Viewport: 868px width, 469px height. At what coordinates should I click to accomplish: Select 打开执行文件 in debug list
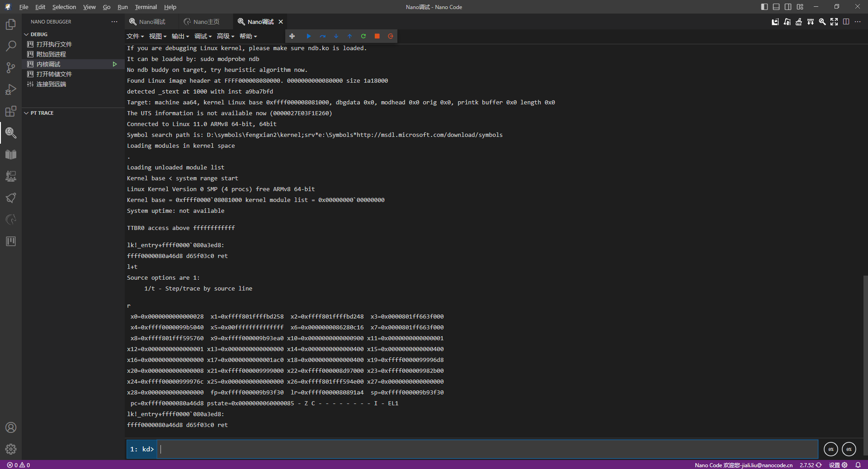(72, 44)
